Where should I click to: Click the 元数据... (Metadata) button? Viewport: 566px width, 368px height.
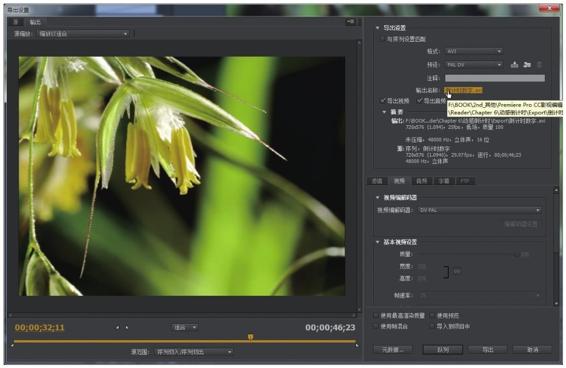392,349
